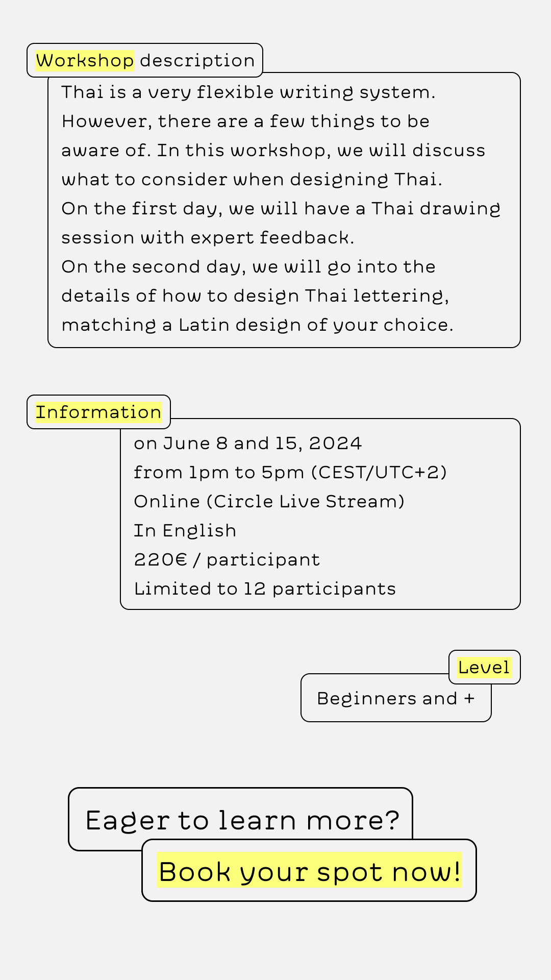
Task: Click 'matching a Latin design of your choice' line
Action: point(257,325)
